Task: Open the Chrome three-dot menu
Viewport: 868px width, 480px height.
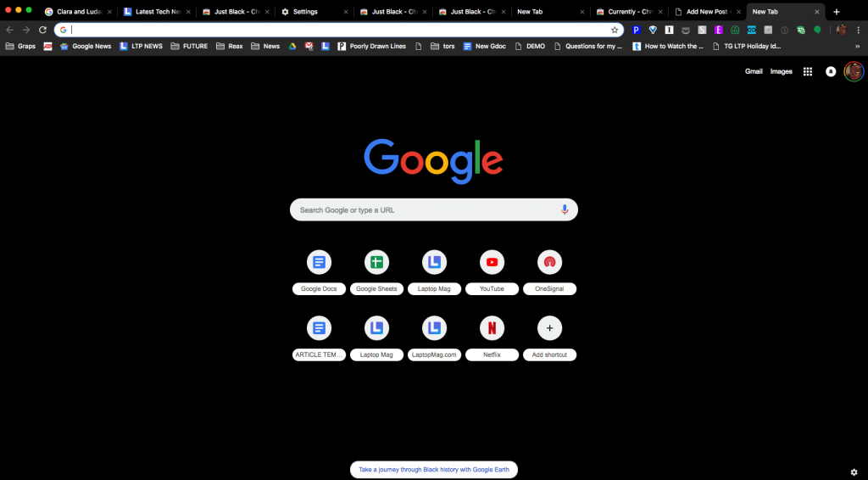Action: click(x=858, y=30)
